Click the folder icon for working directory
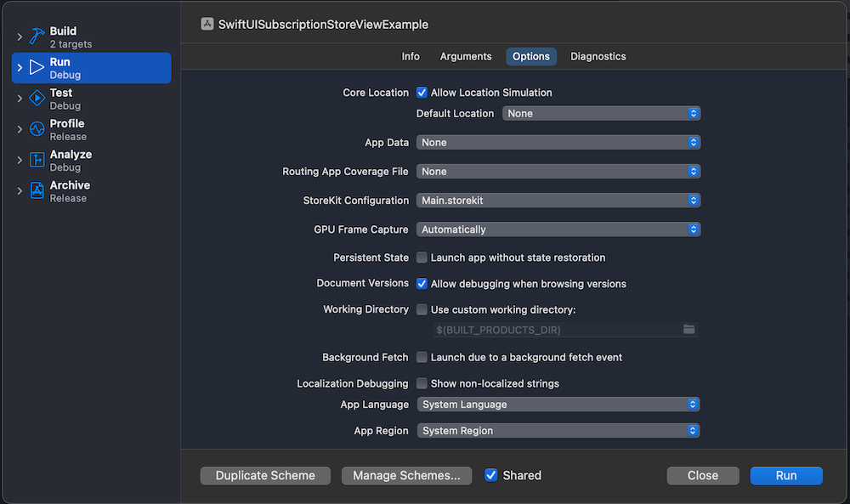Image resolution: width=850 pixels, height=504 pixels. [x=688, y=330]
